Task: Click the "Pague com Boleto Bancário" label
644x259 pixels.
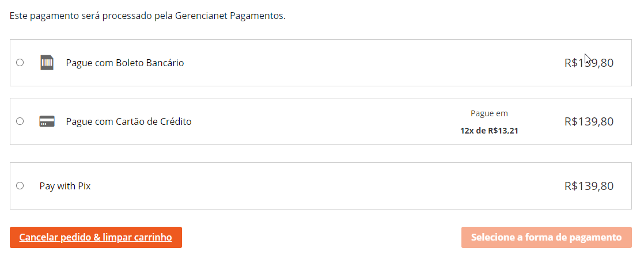Action: coord(125,63)
